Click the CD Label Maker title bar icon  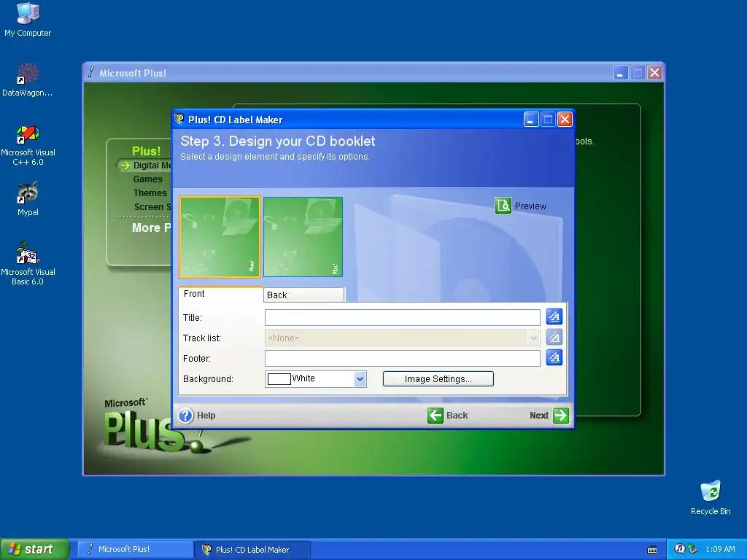point(179,119)
